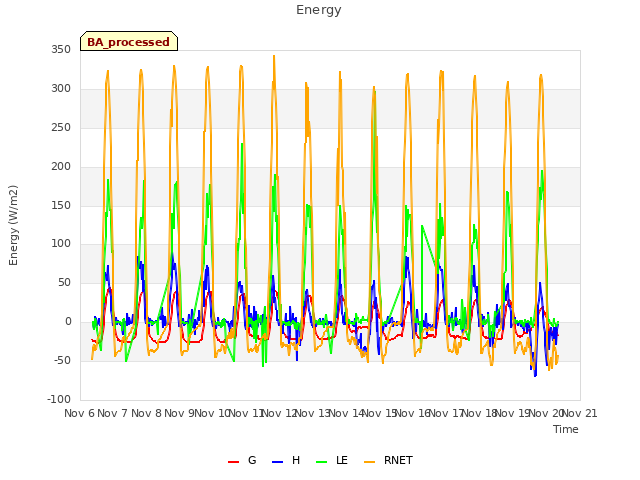Toggle the LE series legend entry
The image size is (640, 480).
click(332, 461)
